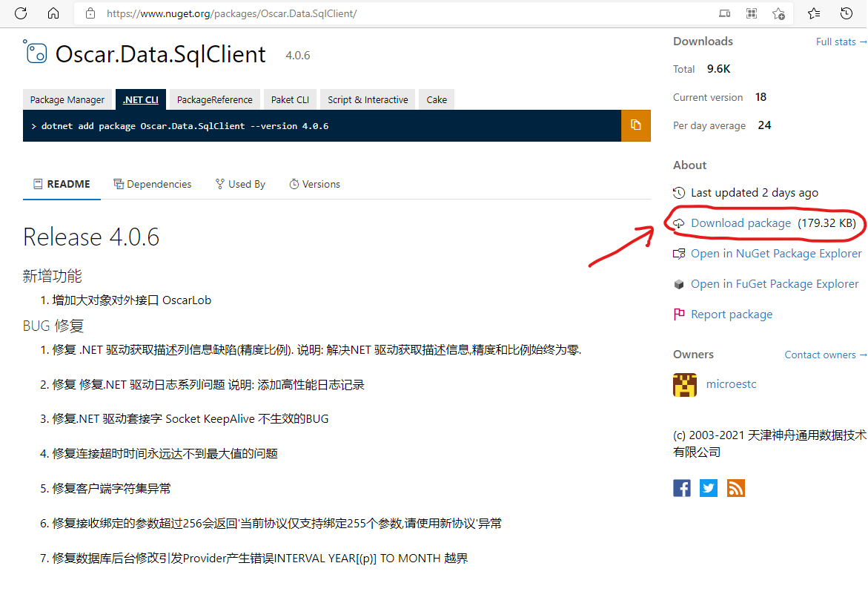Open the browser favorites list
The height and width of the screenshot is (606, 868).
point(814,13)
